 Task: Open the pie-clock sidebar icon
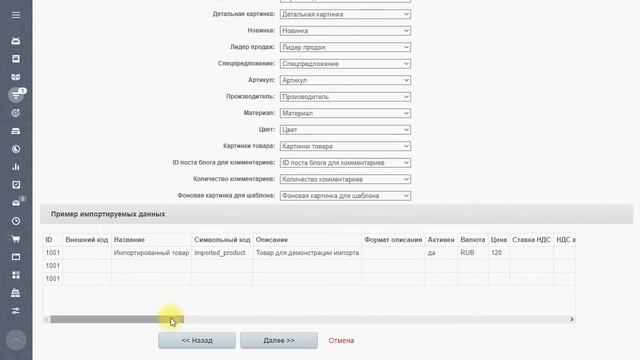click(x=16, y=149)
